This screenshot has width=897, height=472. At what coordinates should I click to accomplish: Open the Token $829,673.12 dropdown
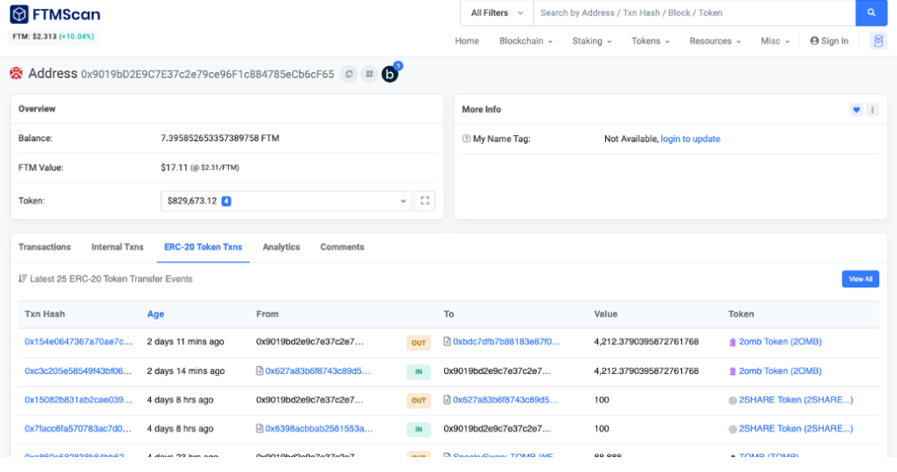click(x=286, y=201)
